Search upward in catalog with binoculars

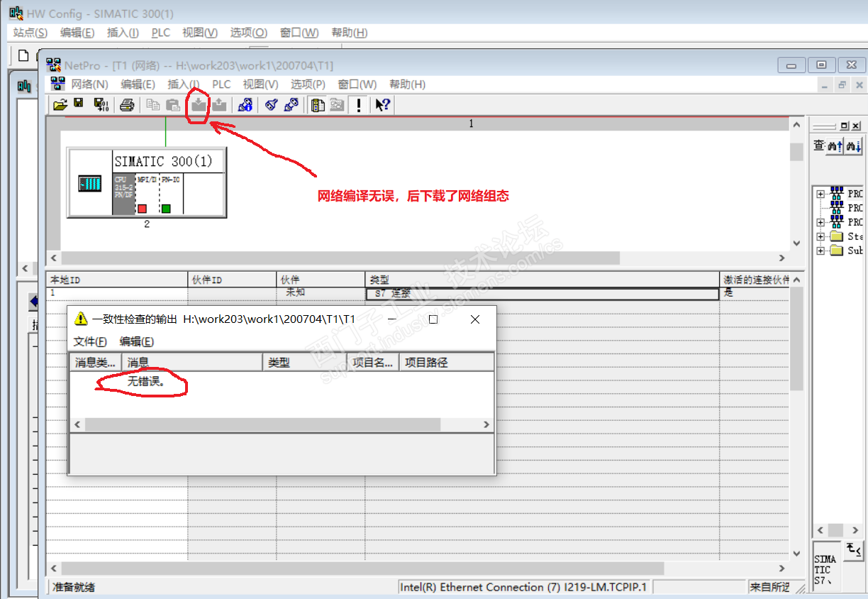[x=835, y=146]
